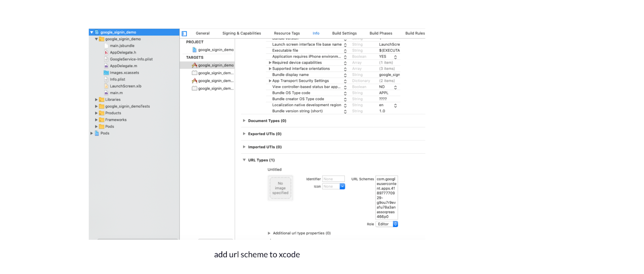Screen dimensions: 644x274
Task: Open the Build Settings tab
Action: pyautogui.click(x=344, y=33)
